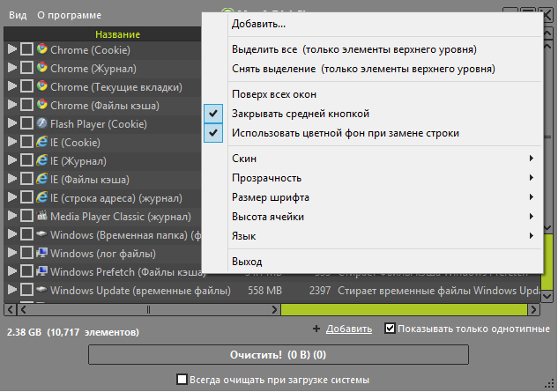Image resolution: width=558 pixels, height=392 pixels.
Task: Click the green horizontal scrollbar section
Action: tap(404, 310)
